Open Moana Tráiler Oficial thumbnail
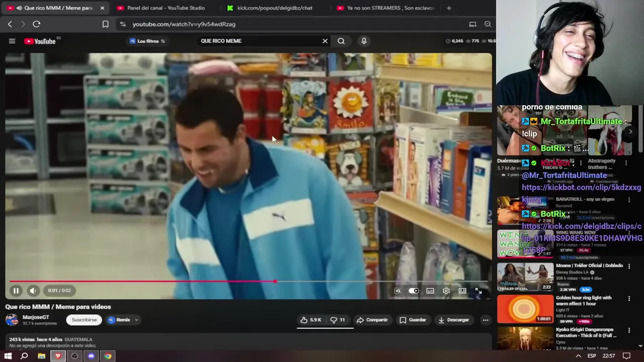This screenshot has height=362, width=644. click(525, 277)
